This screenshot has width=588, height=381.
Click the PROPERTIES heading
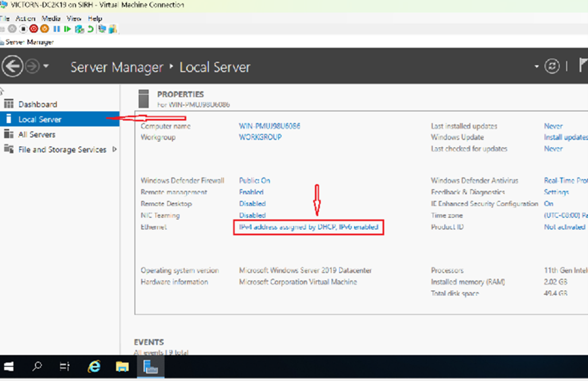(180, 94)
